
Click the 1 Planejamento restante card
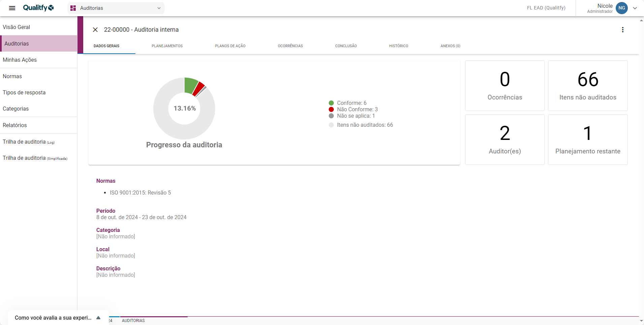pos(588,140)
